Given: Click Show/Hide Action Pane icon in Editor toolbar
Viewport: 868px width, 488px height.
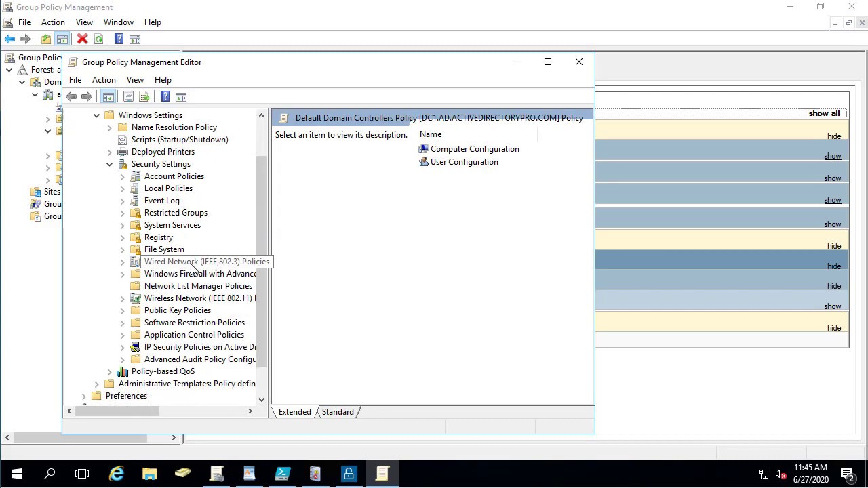Looking at the screenshot, I should pos(181,97).
